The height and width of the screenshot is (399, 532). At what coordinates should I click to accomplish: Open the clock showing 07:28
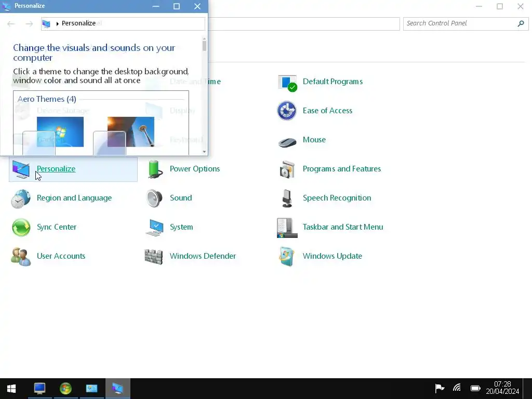(502, 388)
